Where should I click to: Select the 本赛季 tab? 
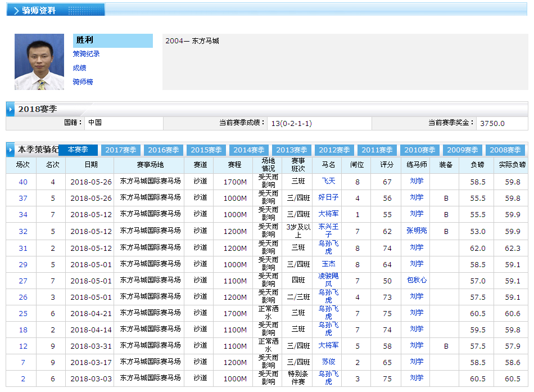(78, 150)
